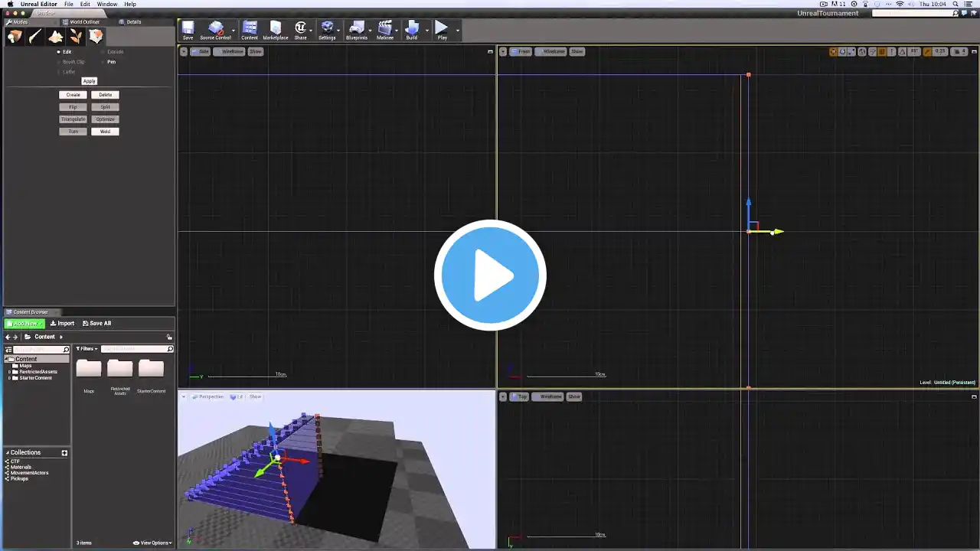Viewport: 980px width, 551px height.
Task: Select the Foliage mode icon
Action: 76,37
